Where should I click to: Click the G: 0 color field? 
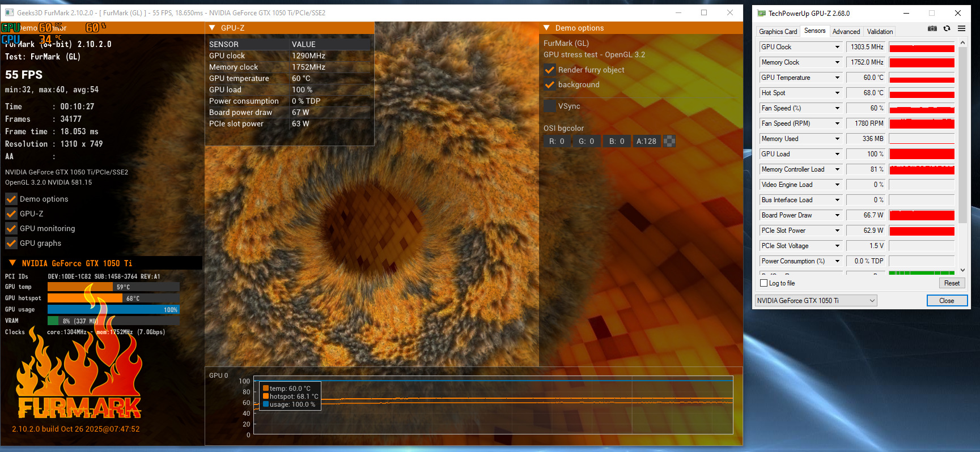[x=586, y=141]
